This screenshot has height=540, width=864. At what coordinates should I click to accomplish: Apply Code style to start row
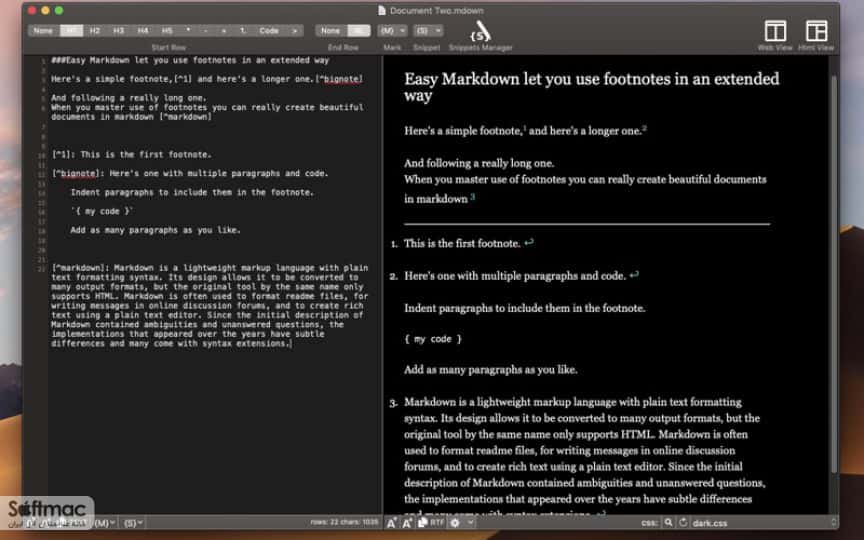point(269,31)
